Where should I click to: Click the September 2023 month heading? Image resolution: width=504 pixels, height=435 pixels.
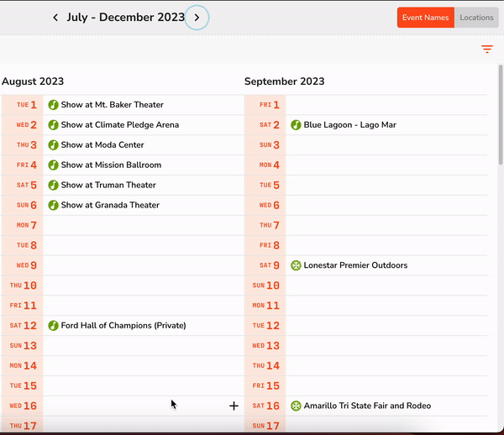coord(284,81)
